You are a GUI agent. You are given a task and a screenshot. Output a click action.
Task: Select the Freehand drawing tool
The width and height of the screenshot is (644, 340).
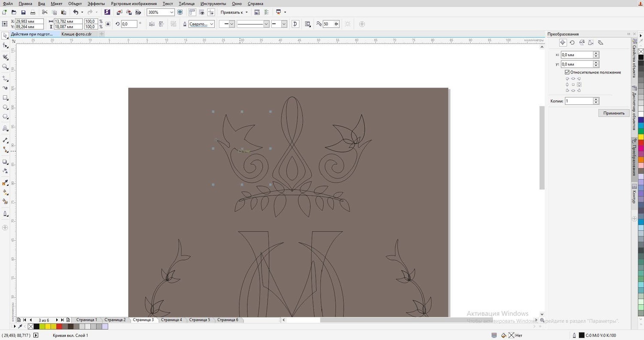tap(5, 78)
